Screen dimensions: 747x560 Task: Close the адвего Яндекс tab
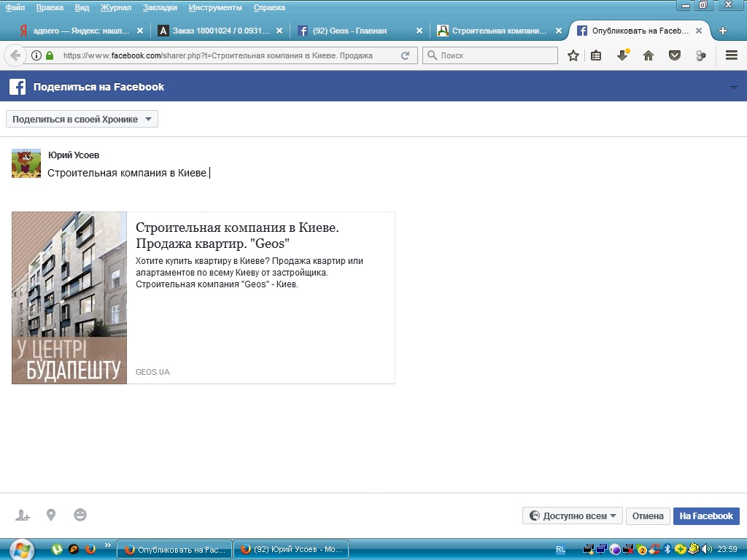click(x=140, y=31)
